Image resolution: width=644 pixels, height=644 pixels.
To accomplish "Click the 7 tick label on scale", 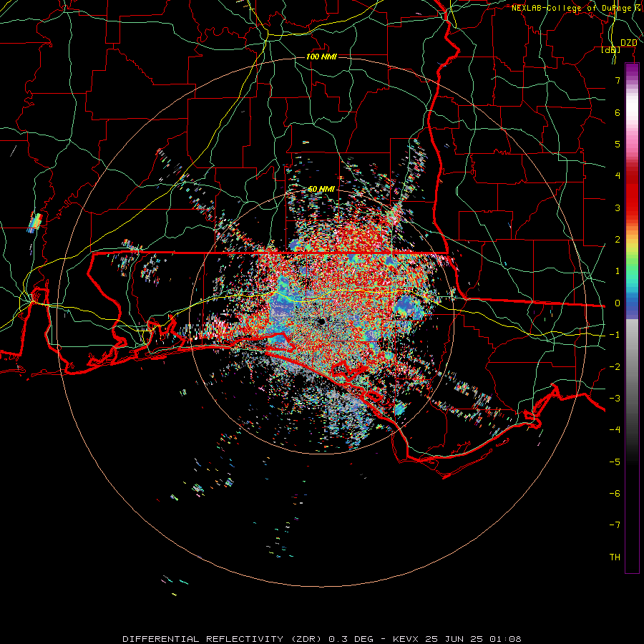I will click(618, 80).
